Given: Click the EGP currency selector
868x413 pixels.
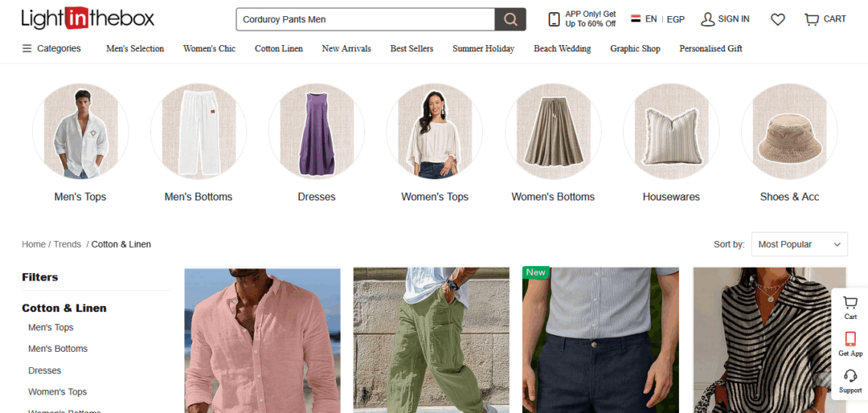Looking at the screenshot, I should (x=675, y=19).
